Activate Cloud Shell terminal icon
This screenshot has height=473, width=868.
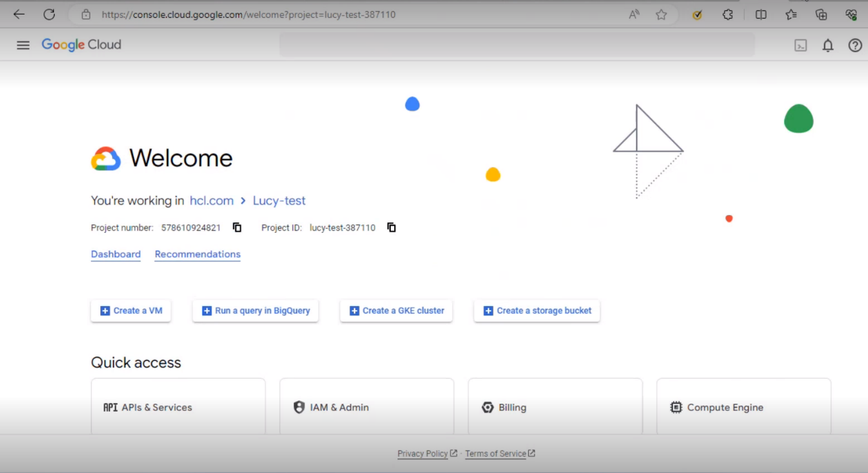click(801, 46)
